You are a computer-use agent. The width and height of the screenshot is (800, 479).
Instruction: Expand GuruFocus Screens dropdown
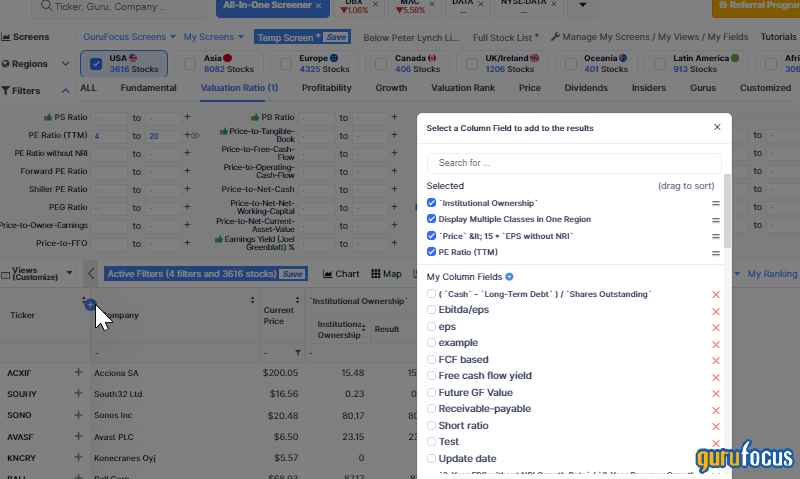[129, 37]
